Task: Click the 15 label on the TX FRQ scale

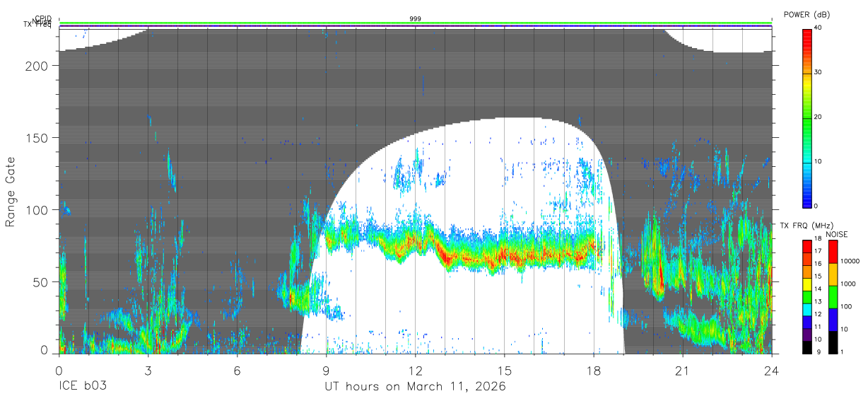Action: tap(818, 276)
